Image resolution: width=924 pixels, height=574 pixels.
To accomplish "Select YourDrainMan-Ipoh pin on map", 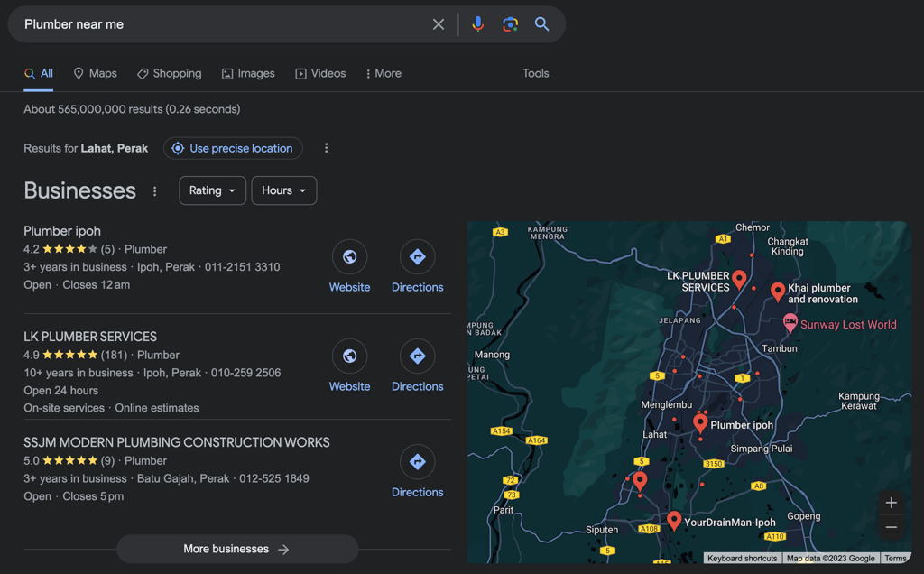I will [674, 520].
